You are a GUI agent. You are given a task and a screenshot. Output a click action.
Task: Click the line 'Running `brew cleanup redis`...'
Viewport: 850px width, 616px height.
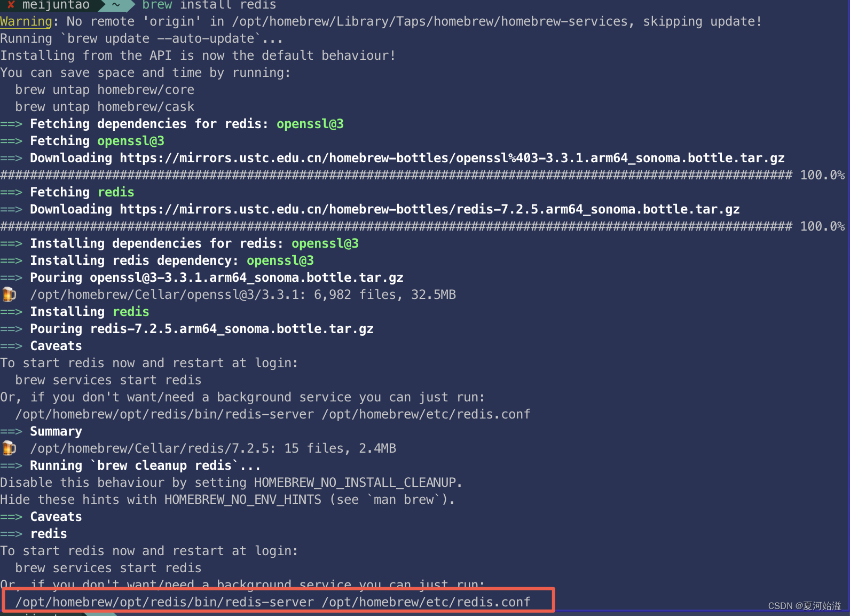tap(145, 465)
